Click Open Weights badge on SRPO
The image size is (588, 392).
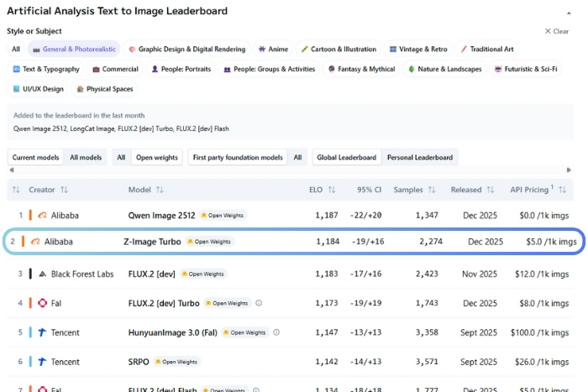[x=176, y=362]
